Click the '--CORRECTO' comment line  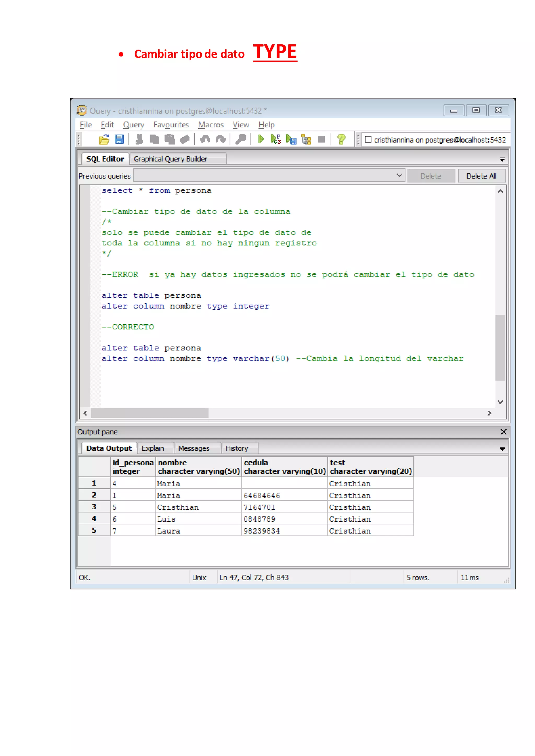tap(128, 327)
